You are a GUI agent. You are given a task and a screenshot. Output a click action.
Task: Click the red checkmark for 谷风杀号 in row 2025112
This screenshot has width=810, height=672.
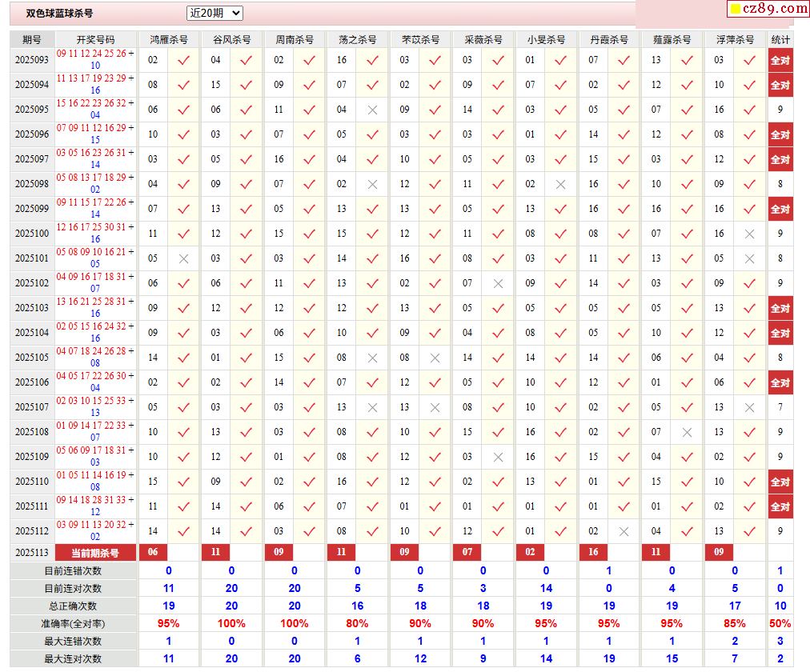click(247, 531)
